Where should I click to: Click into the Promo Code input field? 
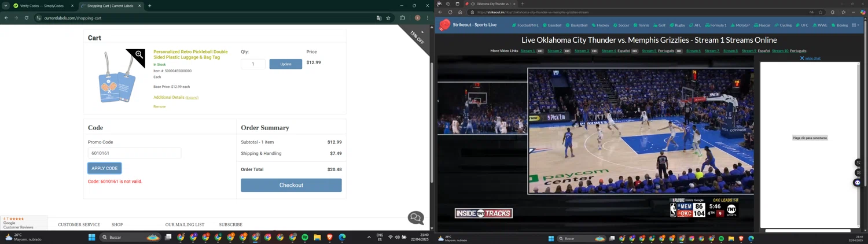click(134, 153)
